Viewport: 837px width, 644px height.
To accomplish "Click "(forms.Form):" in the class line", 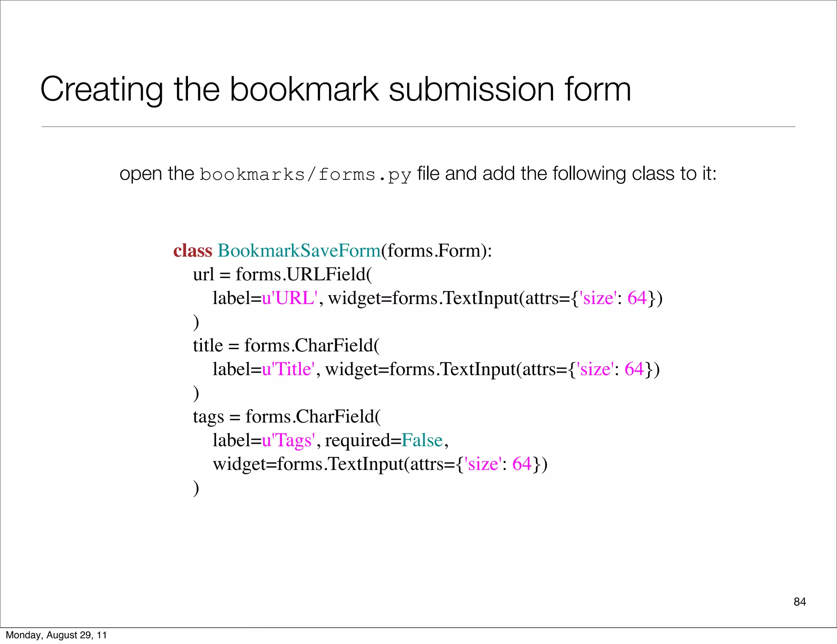I will pos(436,250).
